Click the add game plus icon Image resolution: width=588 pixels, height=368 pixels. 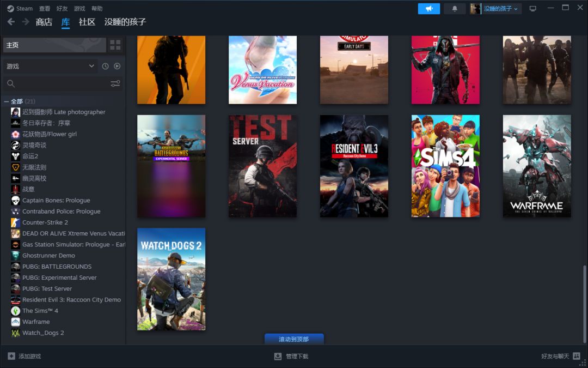pyautogui.click(x=11, y=356)
